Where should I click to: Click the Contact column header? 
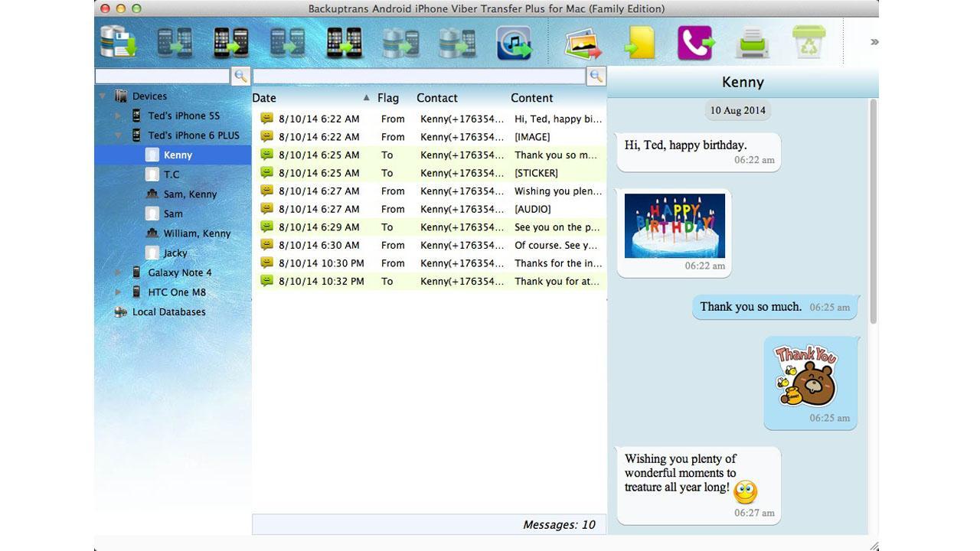click(x=437, y=98)
